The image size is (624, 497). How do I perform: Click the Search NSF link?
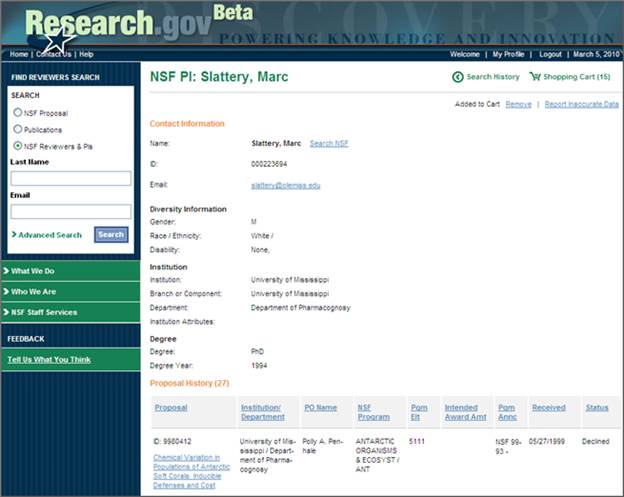(x=328, y=144)
